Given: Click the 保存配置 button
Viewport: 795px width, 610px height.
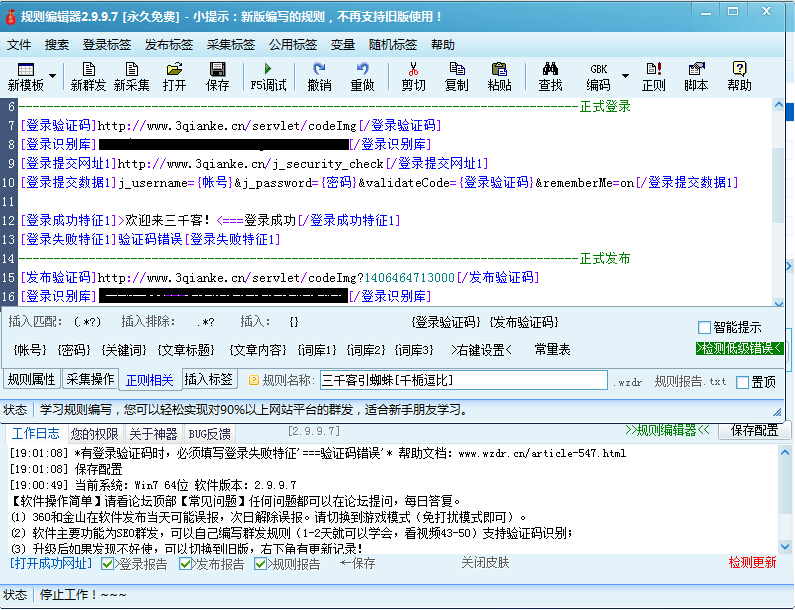Looking at the screenshot, I should click(x=755, y=430).
